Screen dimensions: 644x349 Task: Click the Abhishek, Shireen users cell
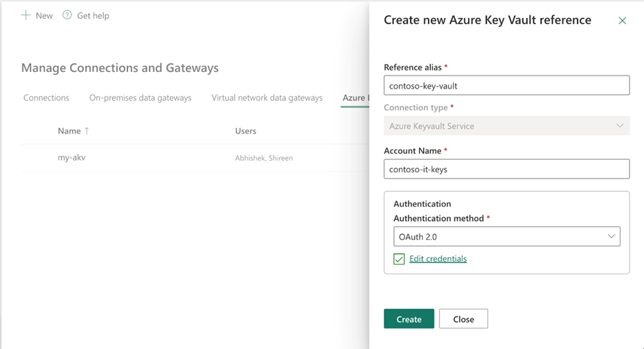pyautogui.click(x=264, y=158)
